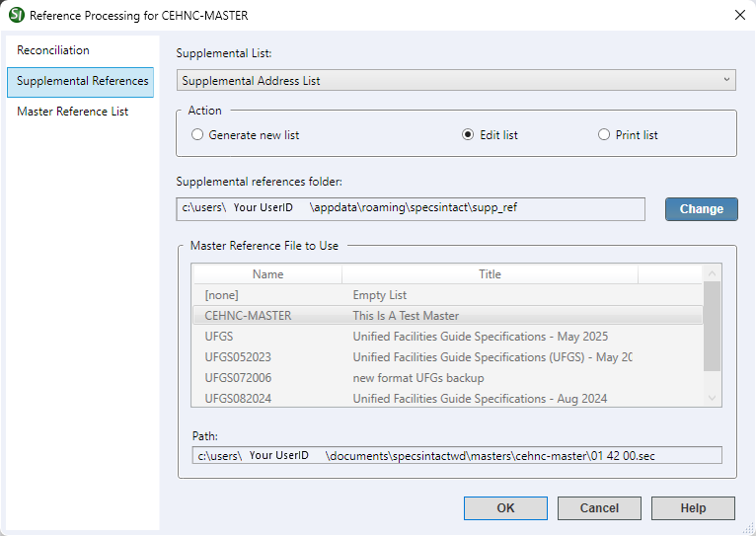Click the Change folder button
Viewport: 756px width, 536px height.
pos(702,209)
